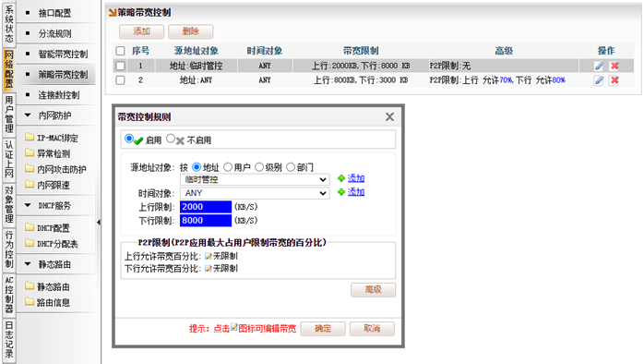Viewport: 644px width, 364px height.
Task: Tick checkbox for rule row 1
Action: [120, 66]
